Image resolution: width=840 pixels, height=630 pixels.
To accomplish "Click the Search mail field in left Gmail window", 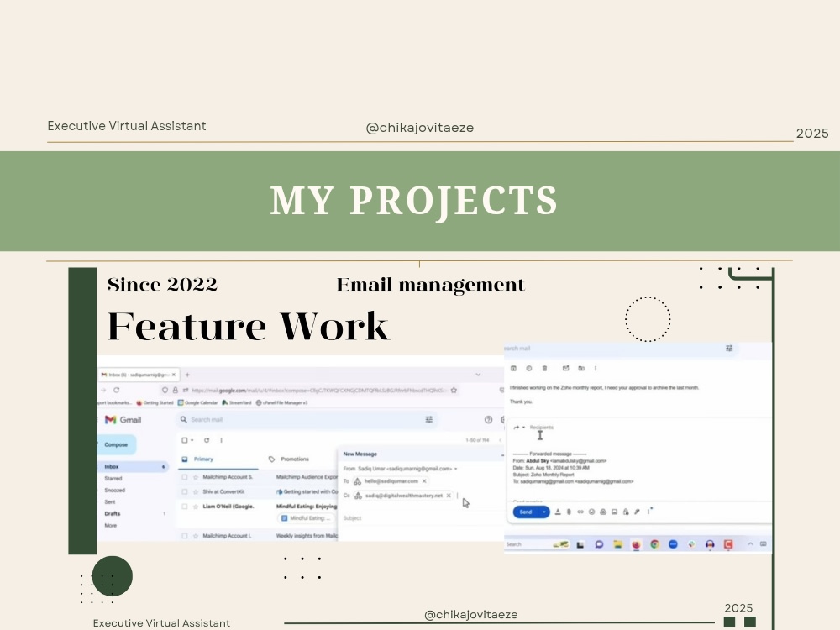I will click(306, 419).
